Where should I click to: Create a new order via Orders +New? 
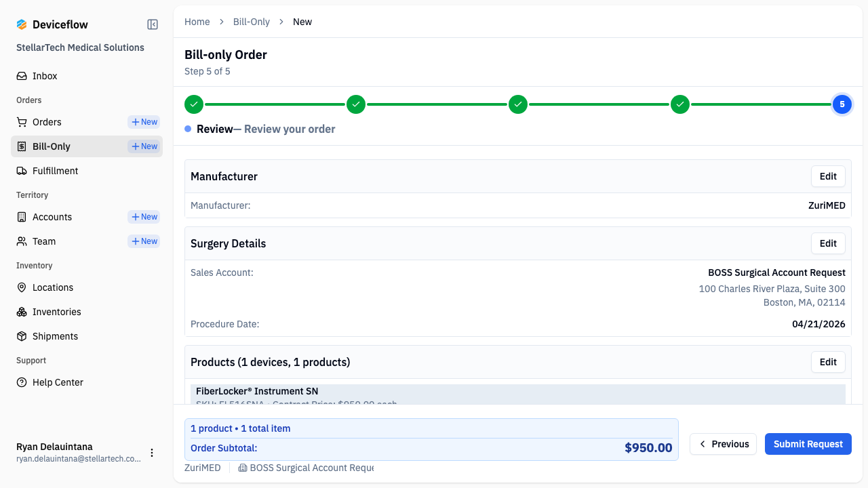point(143,122)
